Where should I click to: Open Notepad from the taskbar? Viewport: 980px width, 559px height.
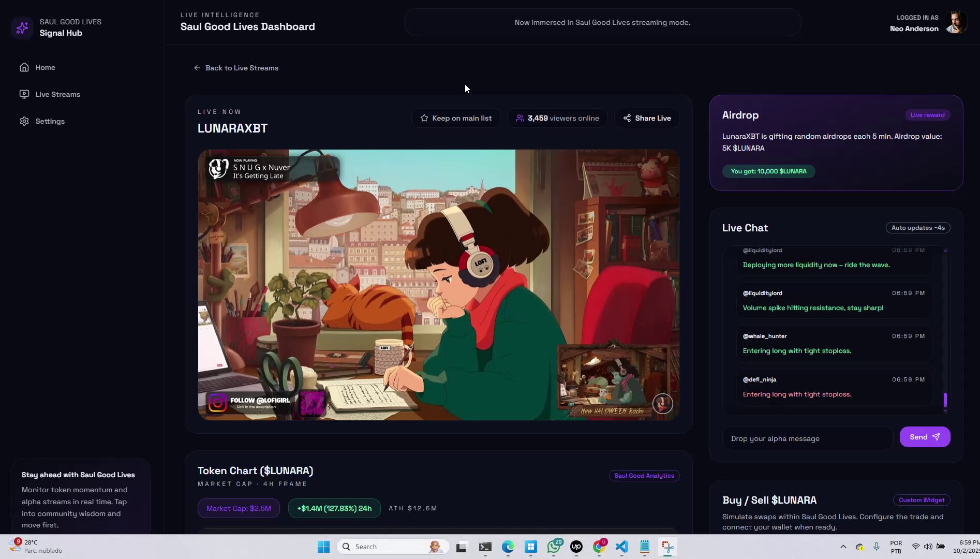[644, 547]
